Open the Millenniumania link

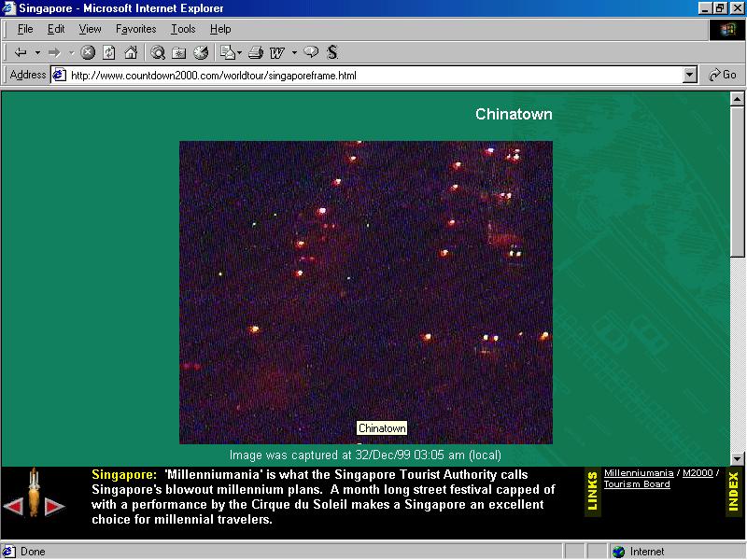click(x=639, y=473)
